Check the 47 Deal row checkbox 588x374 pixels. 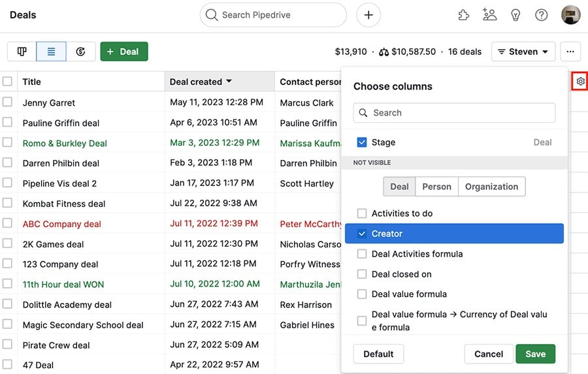click(x=7, y=364)
